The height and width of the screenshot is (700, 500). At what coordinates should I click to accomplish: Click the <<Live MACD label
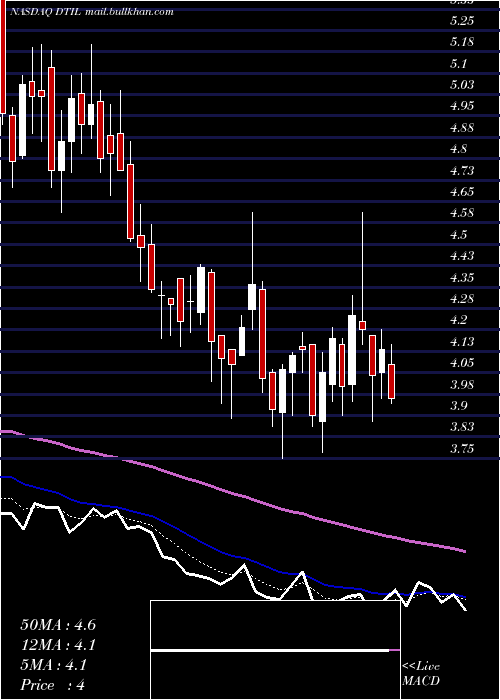pyautogui.click(x=421, y=674)
